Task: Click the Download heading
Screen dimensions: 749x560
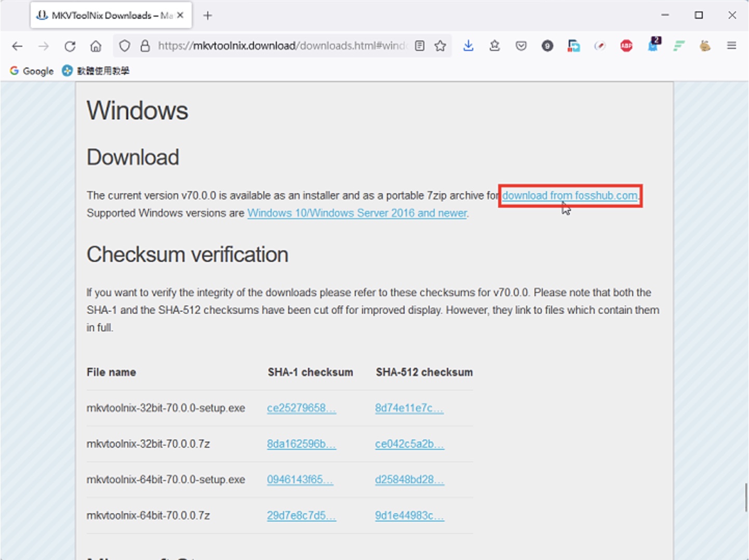Action: click(133, 157)
